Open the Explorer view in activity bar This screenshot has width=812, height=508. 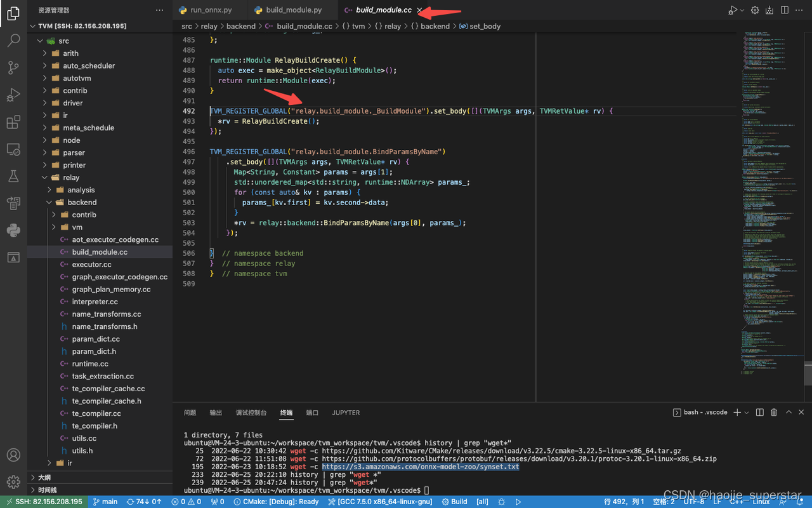pos(13,12)
